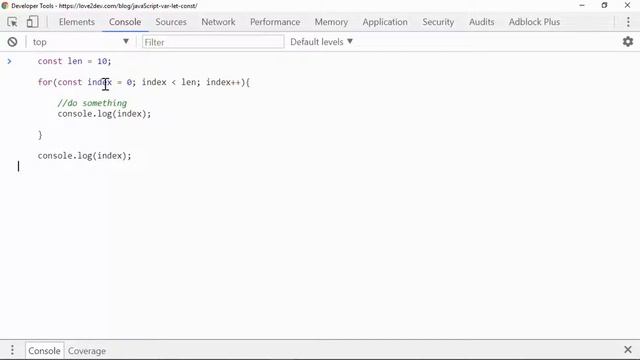Select the drawer Console tab
Image resolution: width=640 pixels, height=360 pixels.
(x=44, y=351)
